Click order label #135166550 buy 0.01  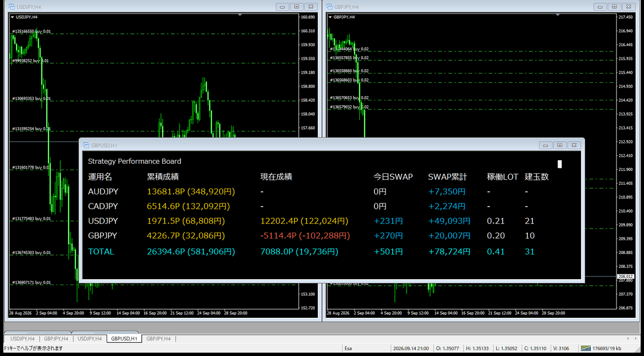pyautogui.click(x=32, y=31)
